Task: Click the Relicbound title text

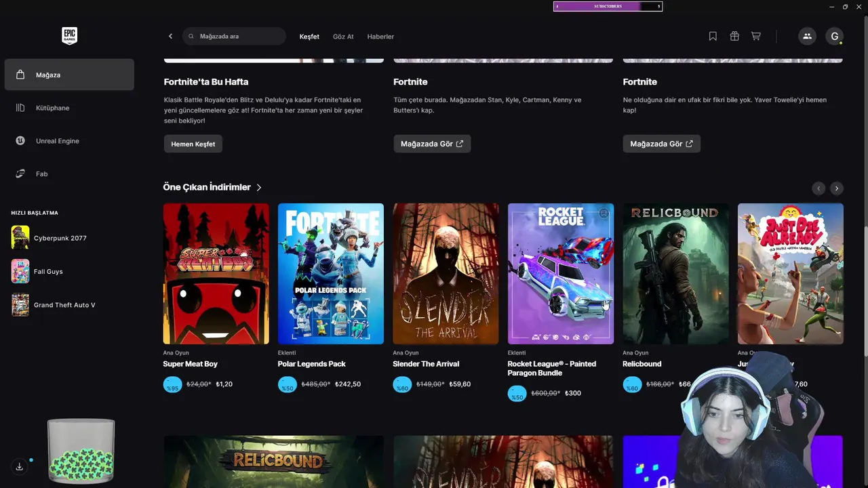Action: 642,364
